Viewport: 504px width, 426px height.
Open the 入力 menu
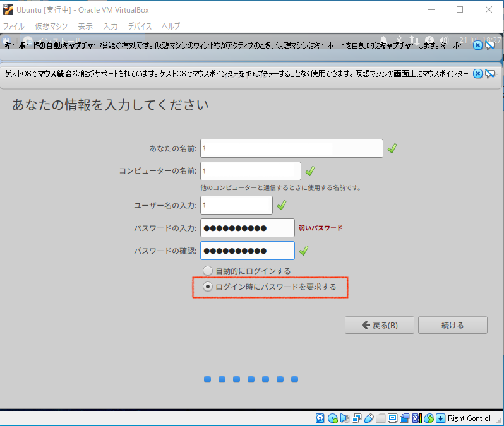coord(111,26)
